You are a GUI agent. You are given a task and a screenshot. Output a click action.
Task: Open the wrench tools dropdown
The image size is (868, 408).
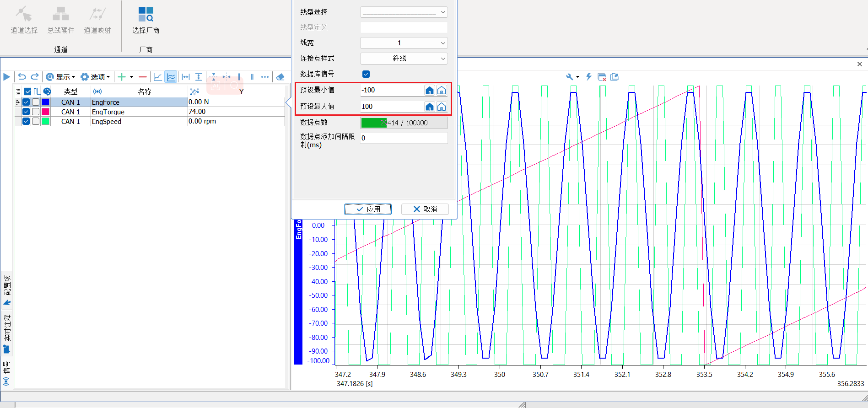click(x=572, y=77)
